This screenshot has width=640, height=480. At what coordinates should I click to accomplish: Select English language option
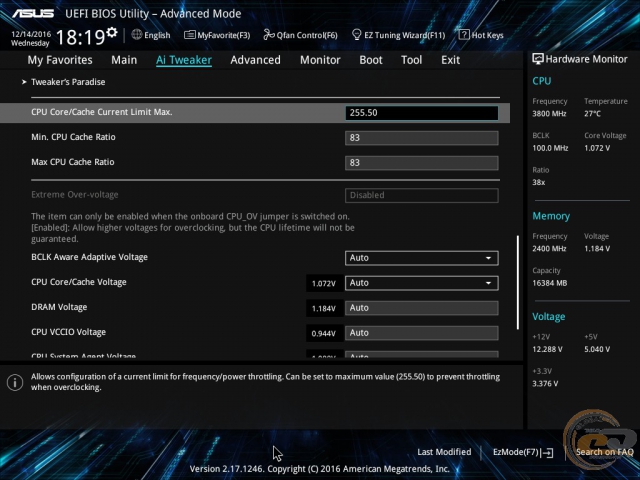click(x=157, y=35)
